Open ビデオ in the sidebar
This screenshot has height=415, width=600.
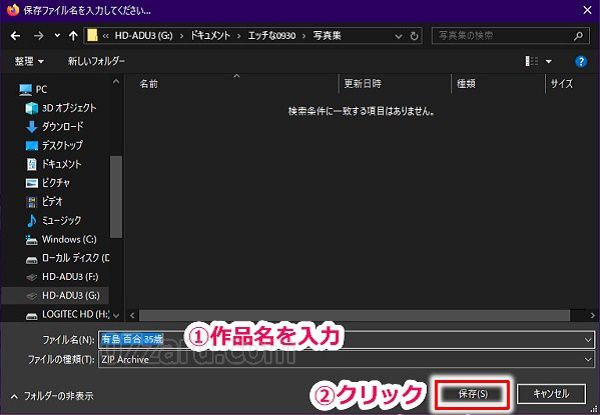click(x=44, y=202)
